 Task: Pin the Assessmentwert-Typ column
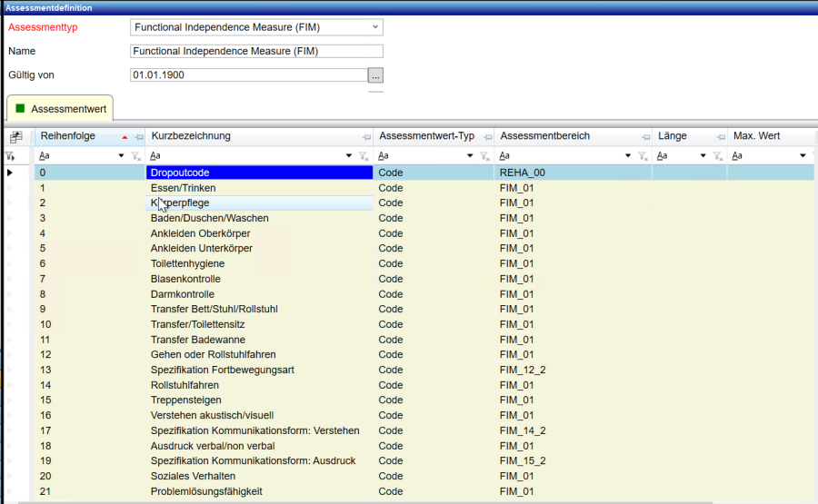click(488, 137)
